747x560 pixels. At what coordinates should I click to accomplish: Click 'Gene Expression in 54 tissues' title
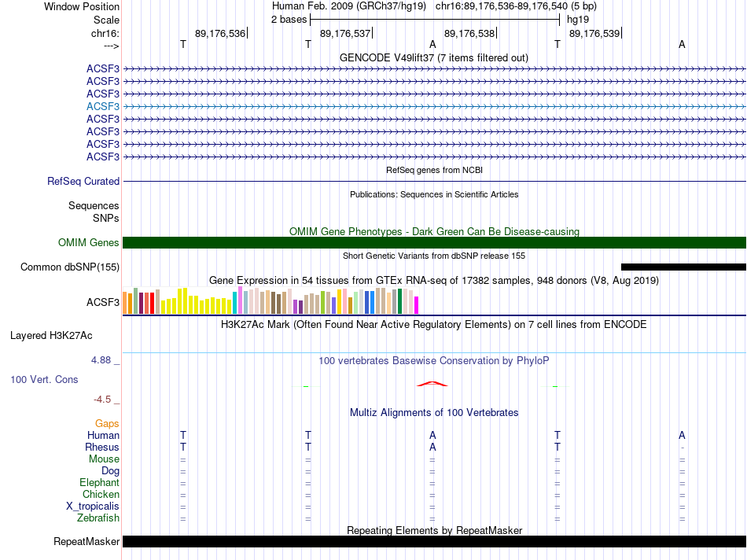click(x=434, y=280)
